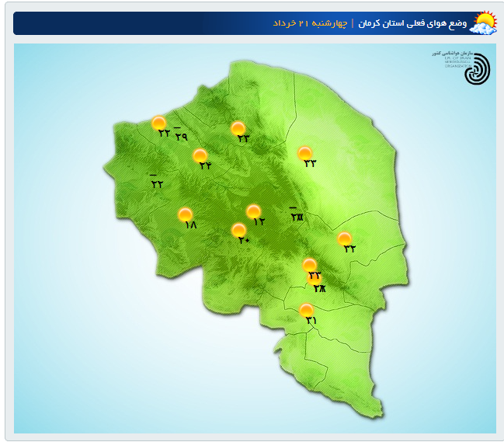This screenshot has width=504, height=442.
Task: Select the 33 sun in the pale desert region
Action: (304, 153)
